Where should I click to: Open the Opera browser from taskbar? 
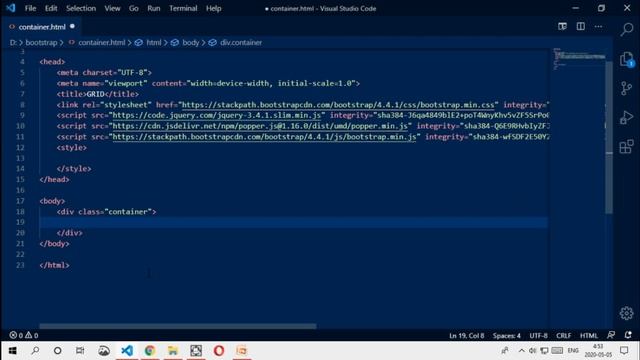pyautogui.click(x=219, y=351)
